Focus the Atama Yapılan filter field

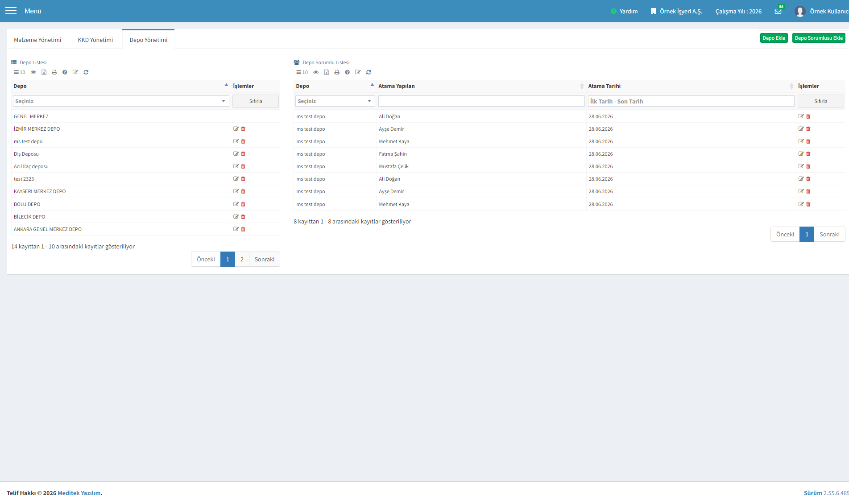[481, 101]
